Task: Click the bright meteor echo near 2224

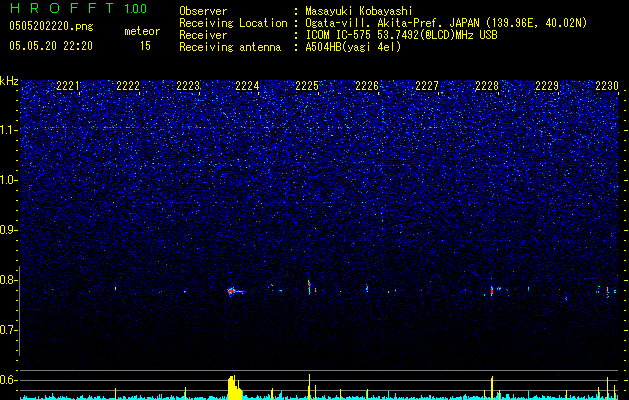Action: pos(235,292)
